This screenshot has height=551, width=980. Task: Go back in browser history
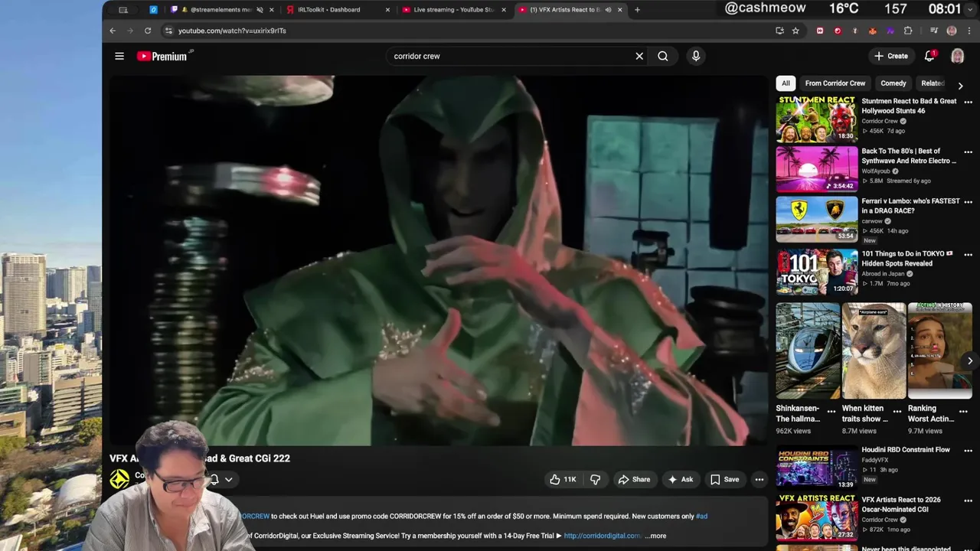click(113, 31)
